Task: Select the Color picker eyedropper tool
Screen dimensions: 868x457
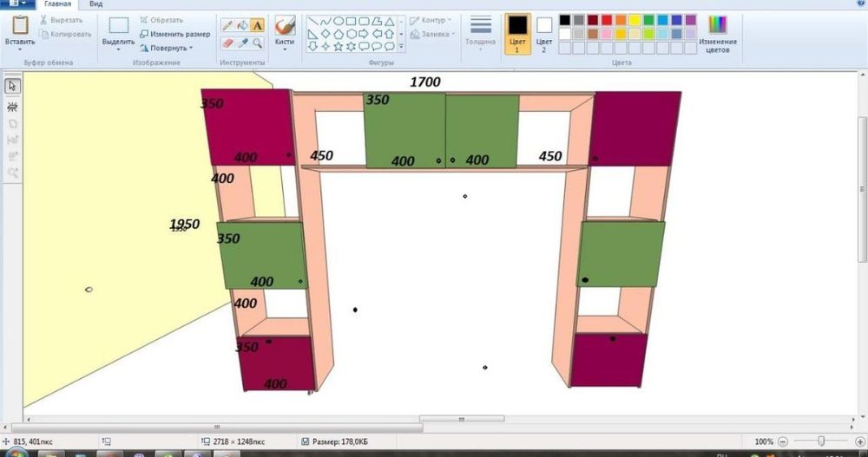Action: (x=242, y=42)
